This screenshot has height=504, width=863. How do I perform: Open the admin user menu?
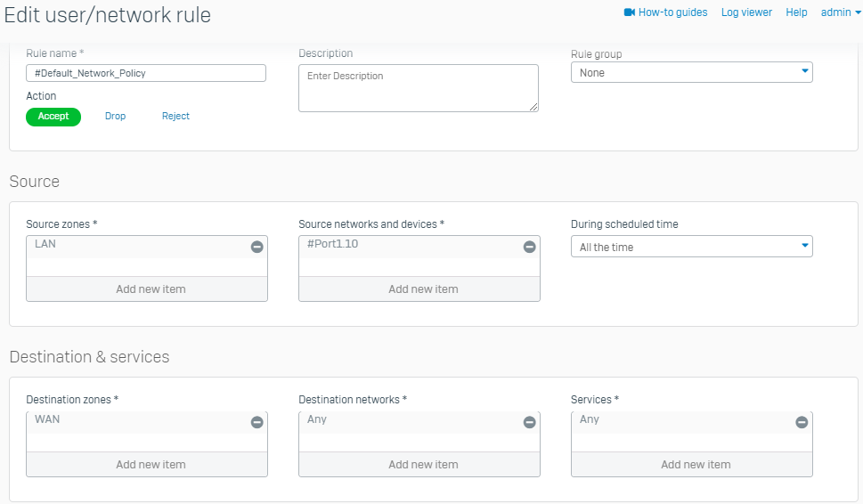coord(841,12)
